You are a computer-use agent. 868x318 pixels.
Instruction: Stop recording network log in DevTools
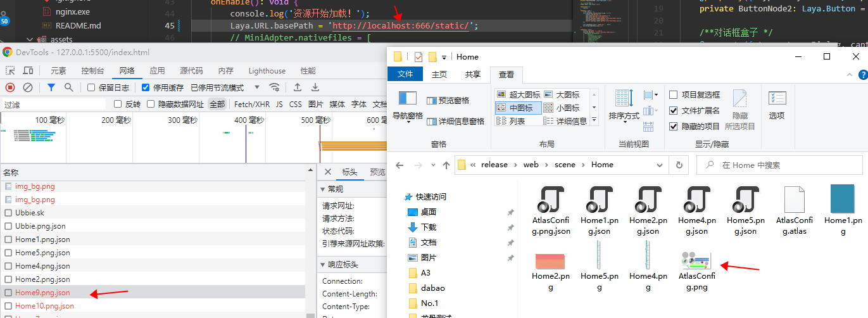pyautogui.click(x=10, y=87)
